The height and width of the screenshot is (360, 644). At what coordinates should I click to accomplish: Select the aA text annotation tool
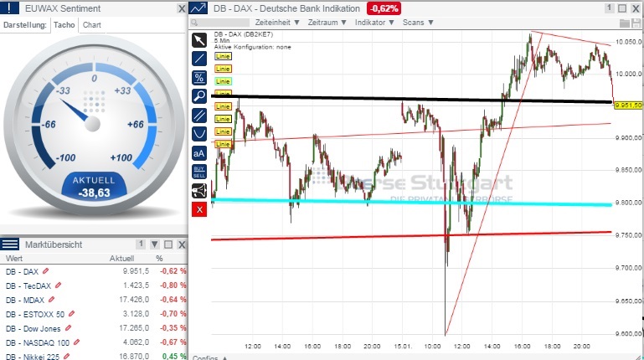199,153
